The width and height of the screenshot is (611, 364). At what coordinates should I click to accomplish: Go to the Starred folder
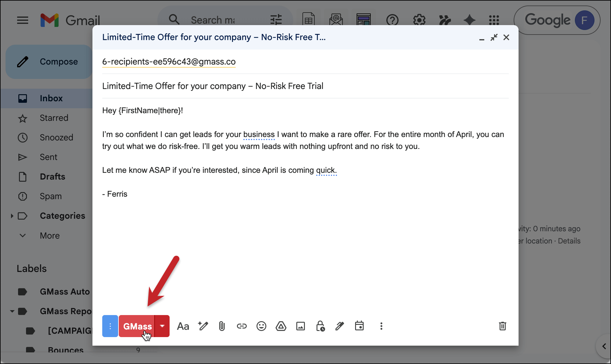pos(54,118)
